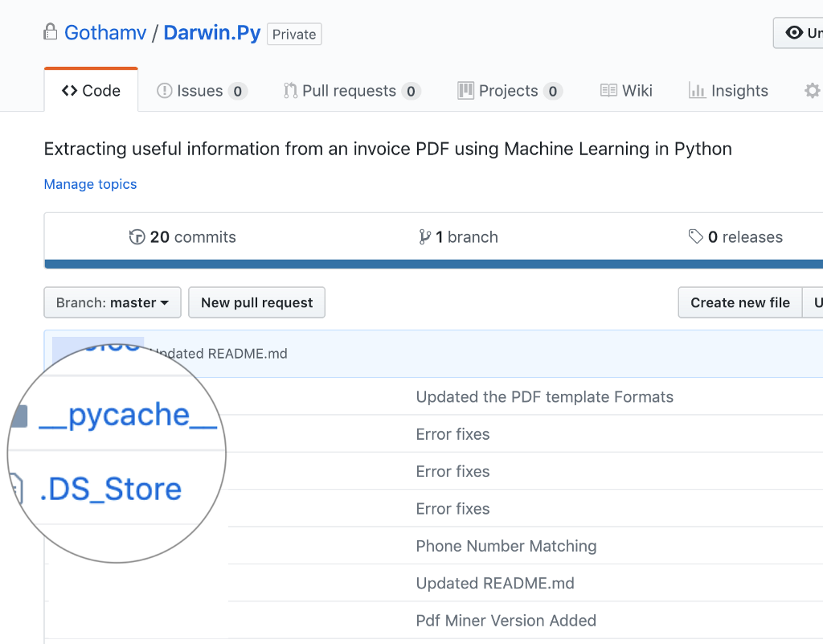Expand the Branch: master dropdown

coord(113,302)
